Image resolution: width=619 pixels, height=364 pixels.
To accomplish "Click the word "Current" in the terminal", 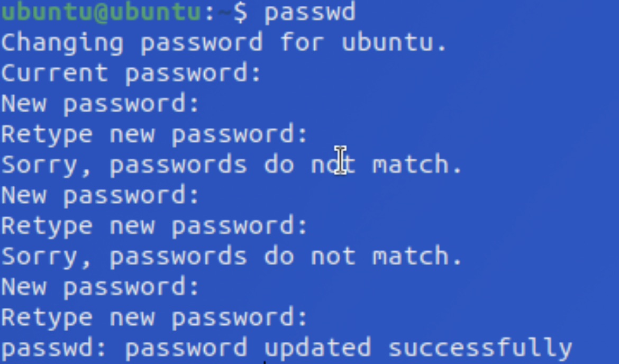I will [x=54, y=72].
